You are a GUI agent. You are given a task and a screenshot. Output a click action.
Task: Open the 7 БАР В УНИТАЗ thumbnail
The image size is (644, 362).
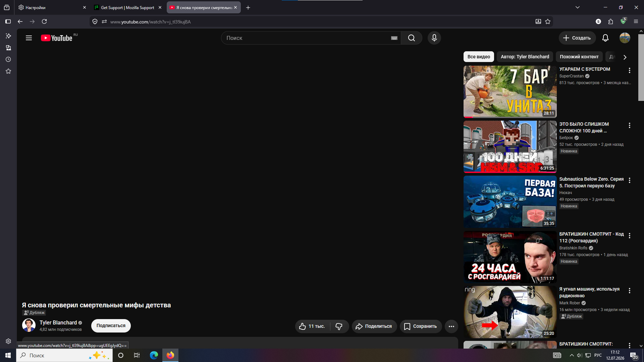tap(510, 92)
